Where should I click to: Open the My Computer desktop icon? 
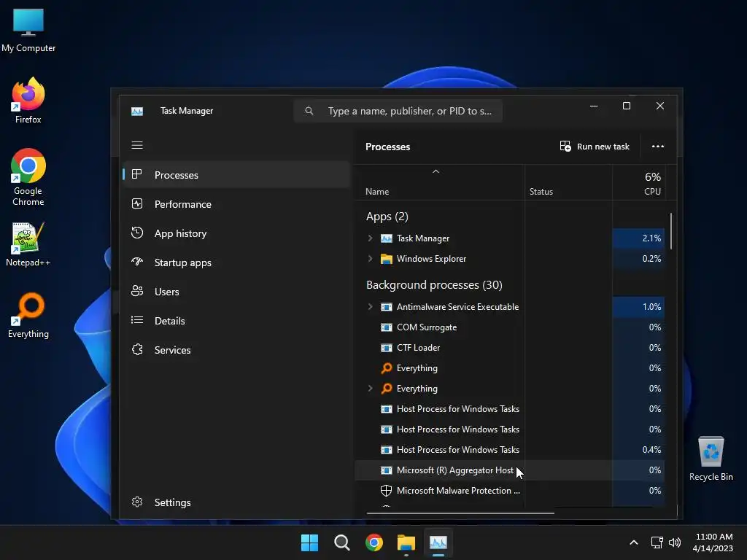tap(28, 30)
